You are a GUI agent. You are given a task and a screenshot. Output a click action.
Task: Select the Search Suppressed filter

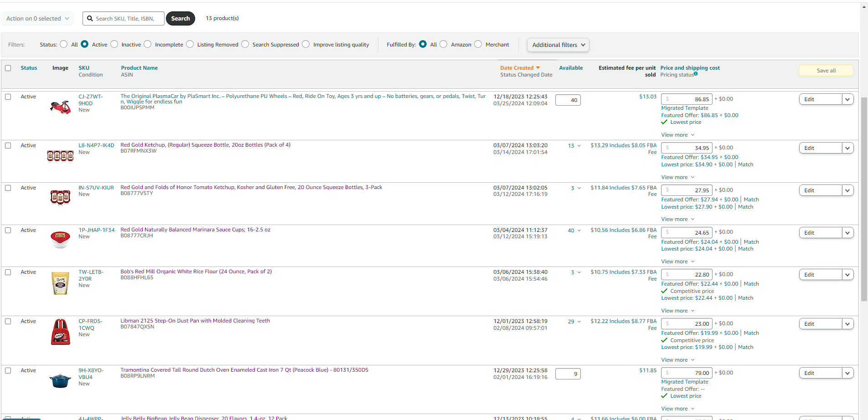click(245, 44)
